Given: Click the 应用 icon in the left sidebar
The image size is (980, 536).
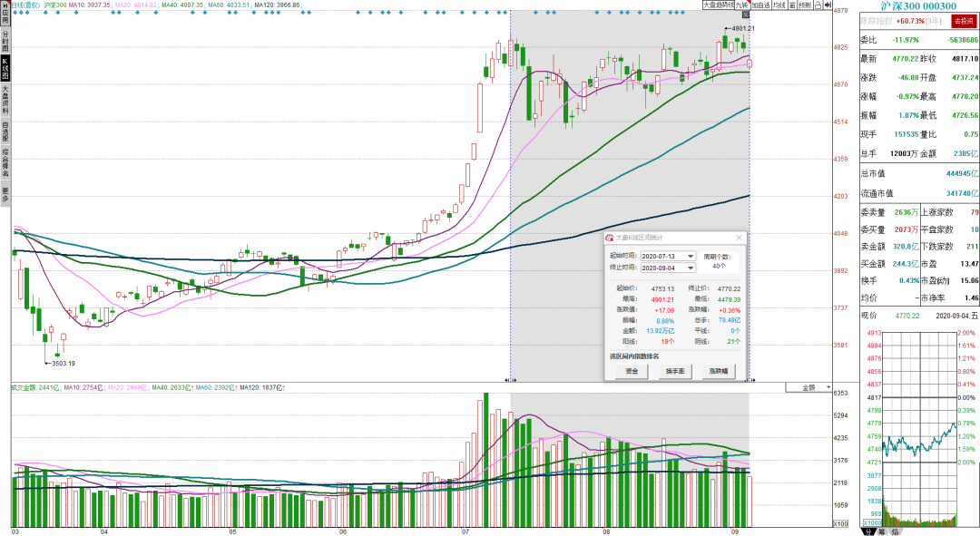Looking at the screenshot, I should 5,14.
